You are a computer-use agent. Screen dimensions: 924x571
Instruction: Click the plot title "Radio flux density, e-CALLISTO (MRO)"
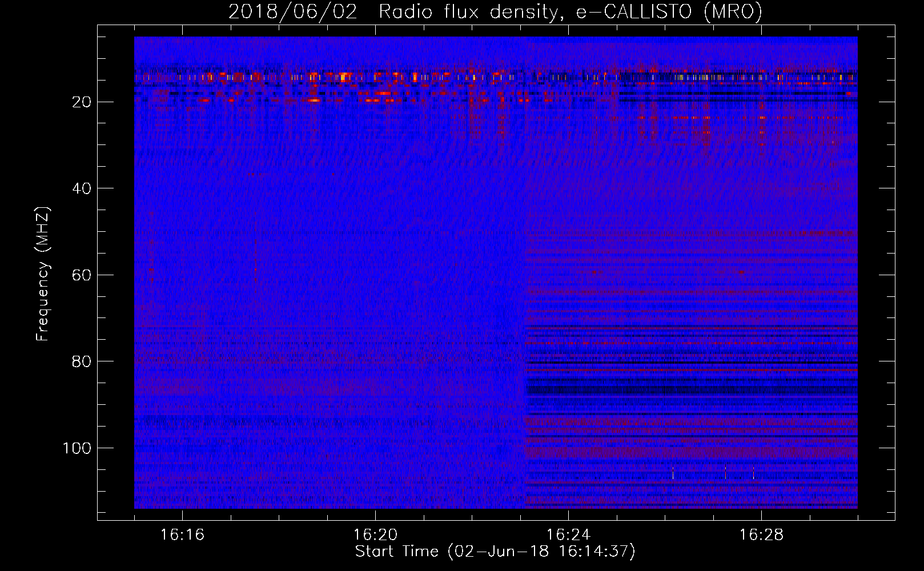(x=571, y=12)
